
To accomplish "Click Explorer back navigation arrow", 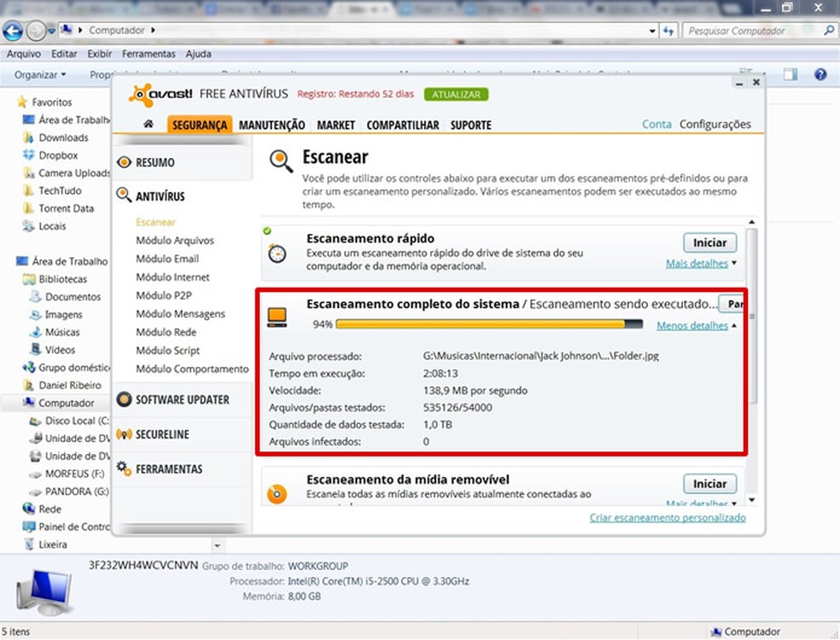I will (12, 31).
